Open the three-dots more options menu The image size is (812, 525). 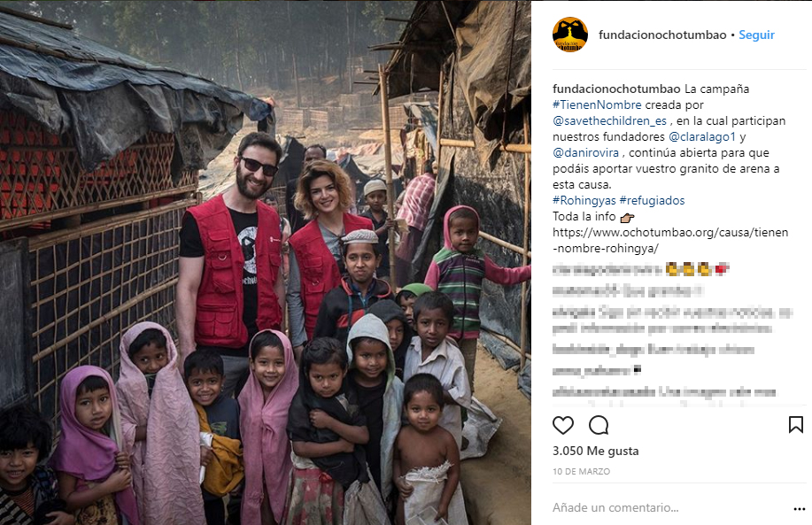coord(799,509)
